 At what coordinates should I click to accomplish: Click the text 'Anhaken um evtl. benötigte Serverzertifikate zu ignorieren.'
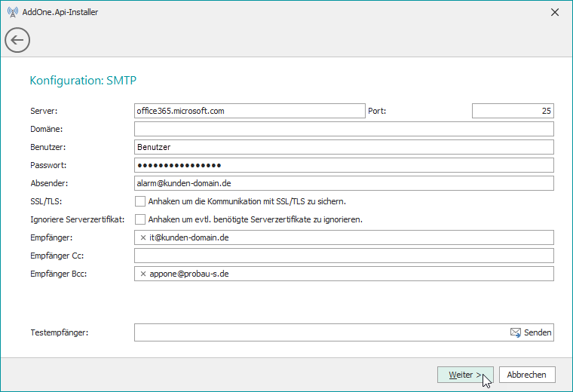[255, 219]
